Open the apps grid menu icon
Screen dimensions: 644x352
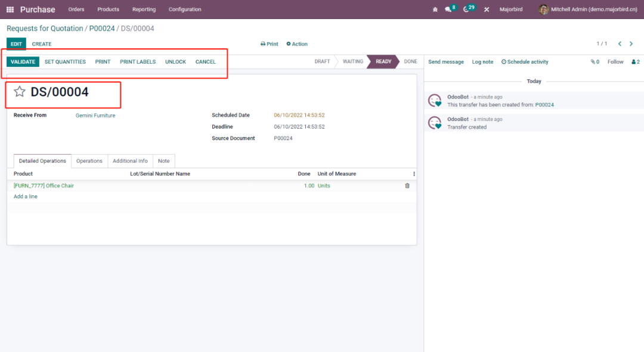pyautogui.click(x=10, y=10)
